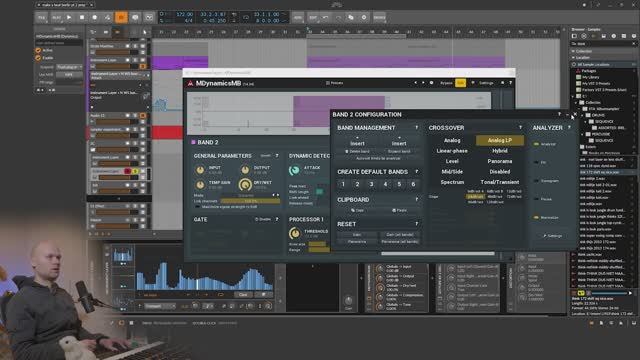
Task: Start playback with the transport play button
Action: (69, 18)
